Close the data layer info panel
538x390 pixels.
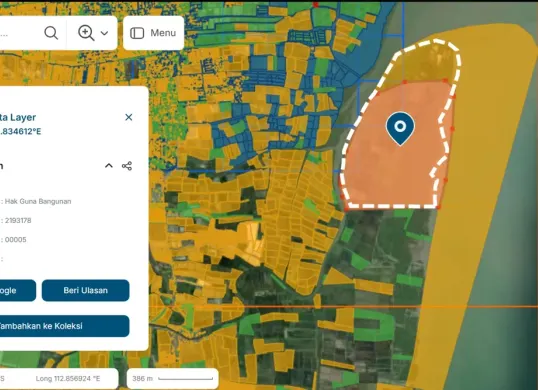click(129, 117)
